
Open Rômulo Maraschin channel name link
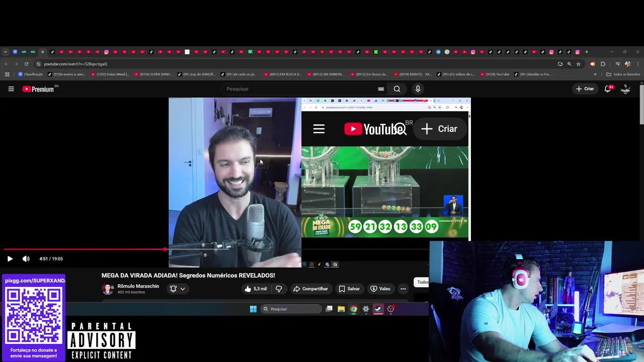click(138, 286)
